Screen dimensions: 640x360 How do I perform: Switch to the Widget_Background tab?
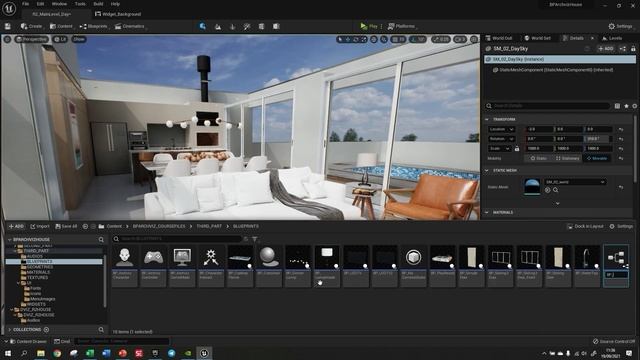118,14
